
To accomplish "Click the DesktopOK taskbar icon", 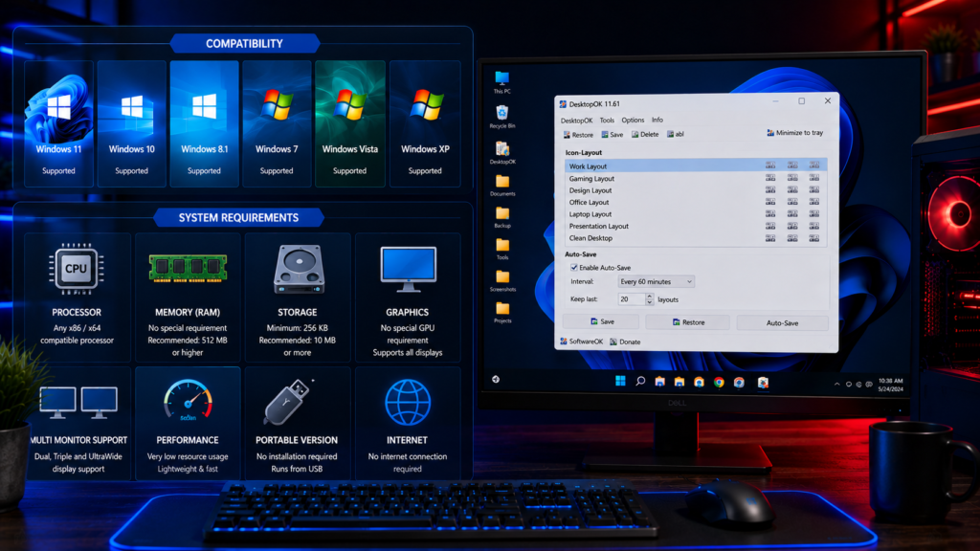I will click(763, 383).
